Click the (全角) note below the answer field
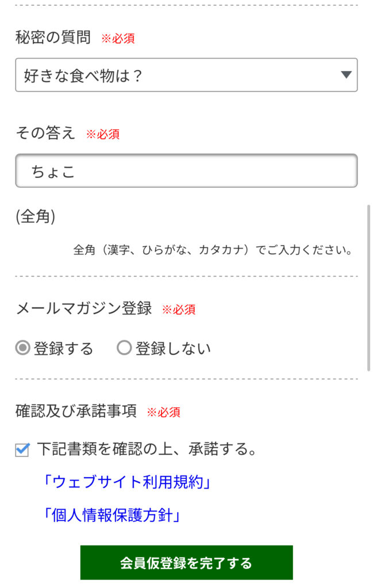The width and height of the screenshot is (373, 588). click(x=36, y=216)
